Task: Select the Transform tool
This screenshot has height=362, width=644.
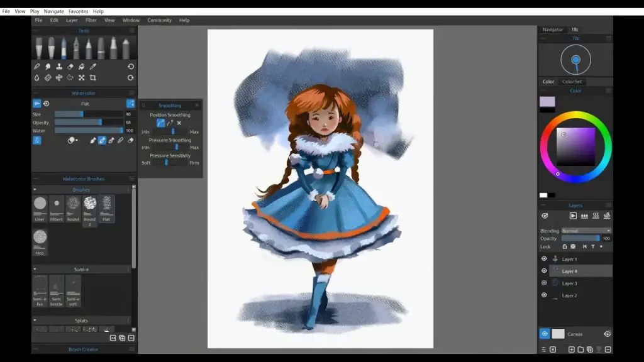Action: coord(82,77)
